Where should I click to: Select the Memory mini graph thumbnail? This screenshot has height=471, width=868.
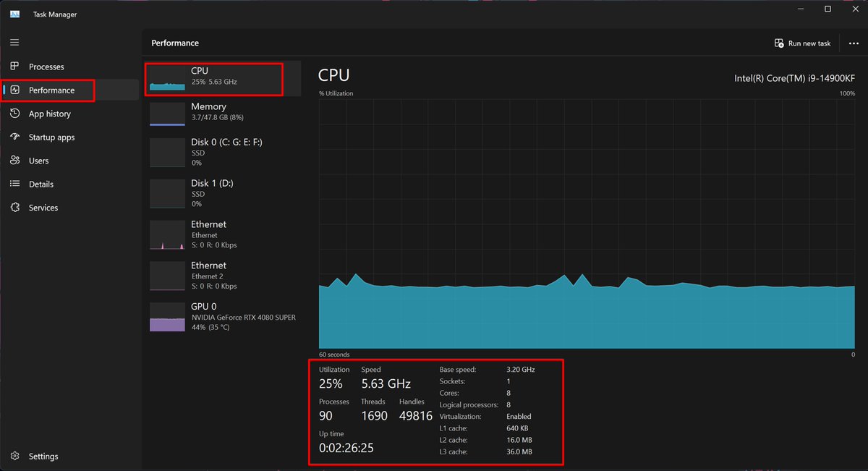coord(168,114)
